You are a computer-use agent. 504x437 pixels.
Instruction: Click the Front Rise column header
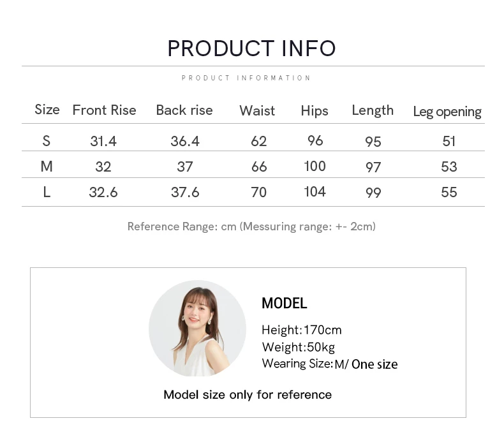[104, 110]
